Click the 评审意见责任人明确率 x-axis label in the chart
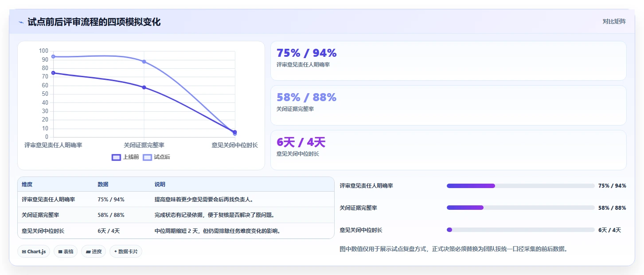This screenshot has width=644, height=275. click(53, 145)
